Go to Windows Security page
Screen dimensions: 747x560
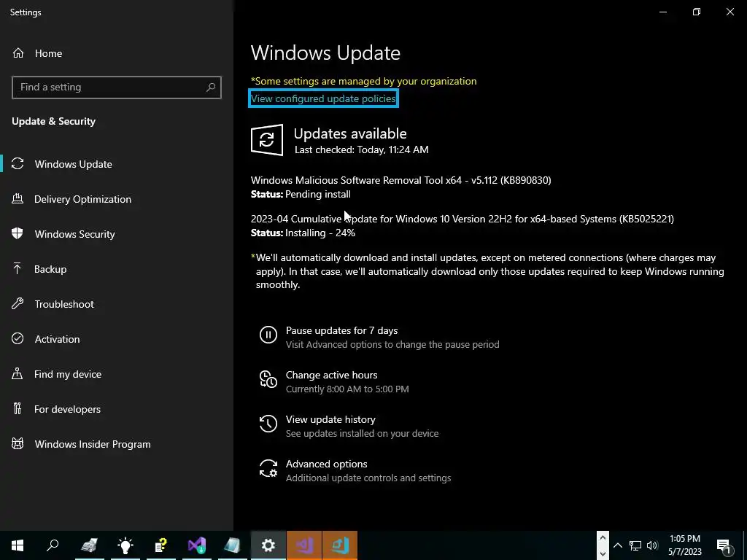[117, 234]
